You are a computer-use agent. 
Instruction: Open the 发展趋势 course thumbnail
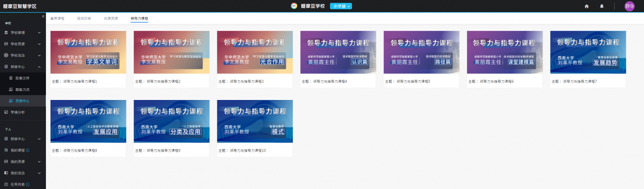588,52
